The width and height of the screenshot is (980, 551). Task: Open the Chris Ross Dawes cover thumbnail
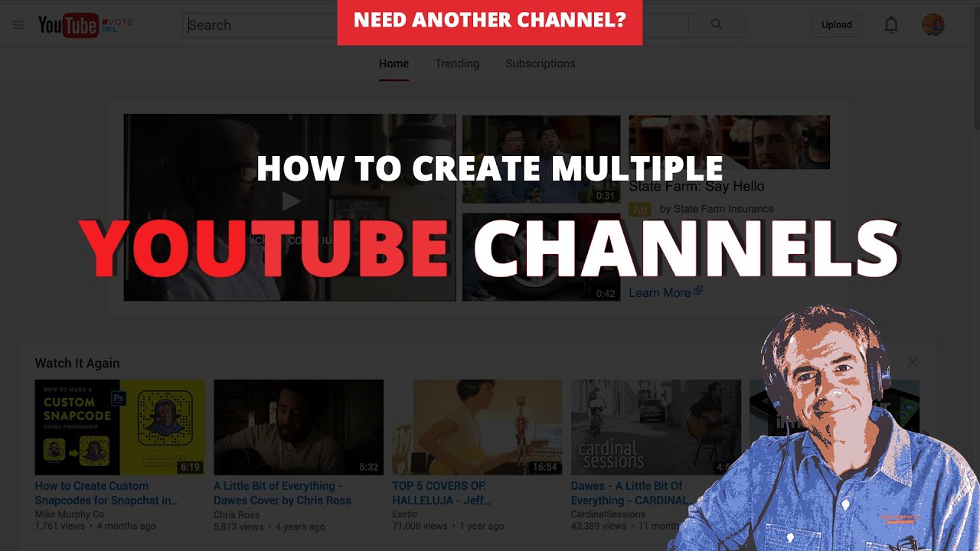pyautogui.click(x=299, y=427)
